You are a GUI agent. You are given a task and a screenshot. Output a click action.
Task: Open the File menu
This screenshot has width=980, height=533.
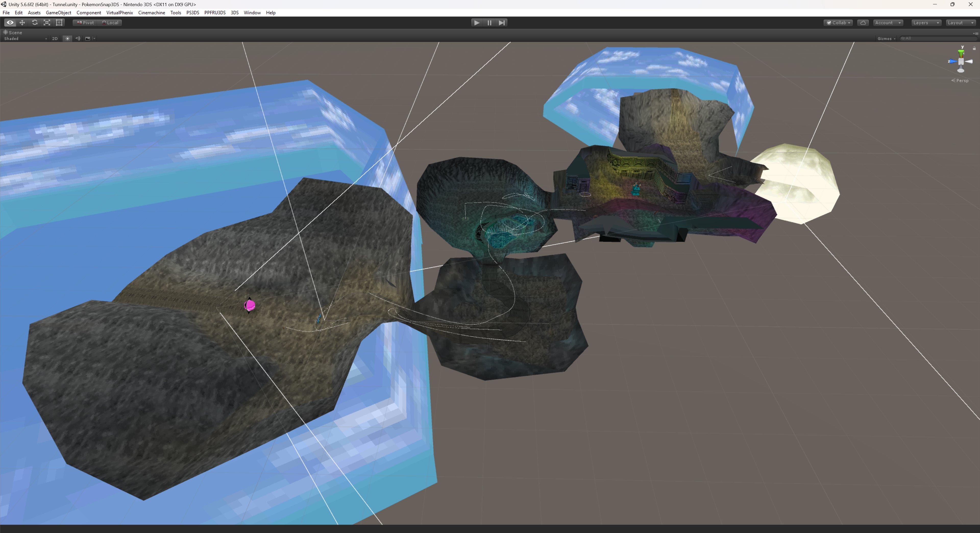click(6, 13)
